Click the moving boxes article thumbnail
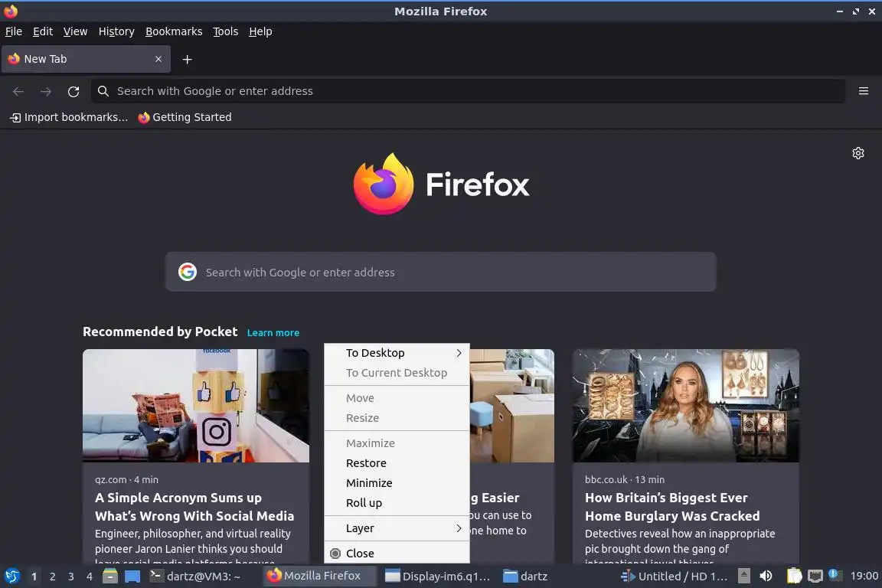Image resolution: width=882 pixels, height=588 pixels. [x=512, y=406]
